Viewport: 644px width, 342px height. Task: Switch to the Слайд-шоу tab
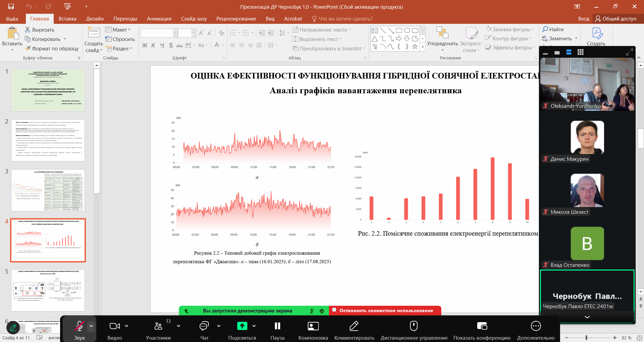click(194, 19)
